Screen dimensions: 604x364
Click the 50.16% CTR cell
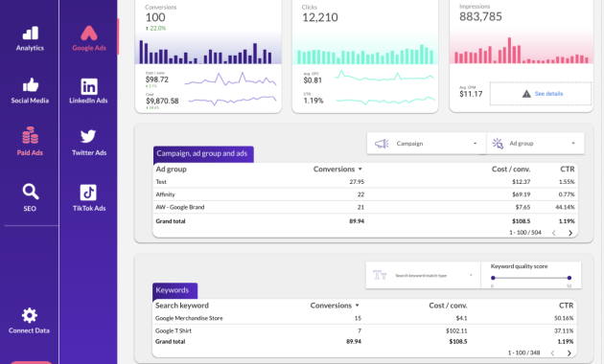pyautogui.click(x=564, y=318)
